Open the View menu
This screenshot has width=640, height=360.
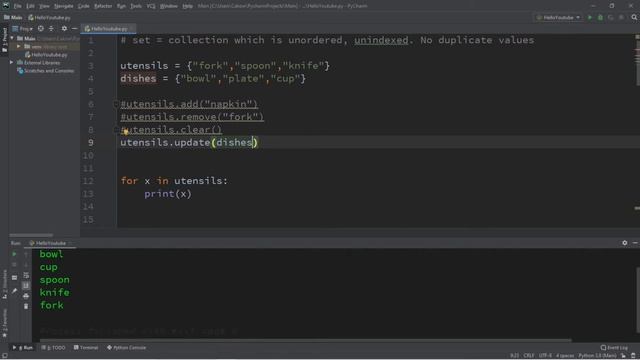click(44, 6)
